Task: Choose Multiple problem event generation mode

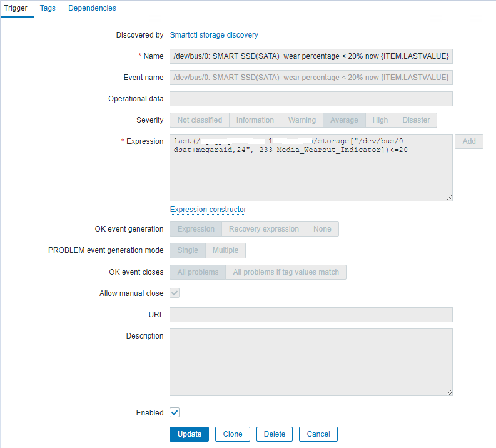Action: tap(225, 250)
